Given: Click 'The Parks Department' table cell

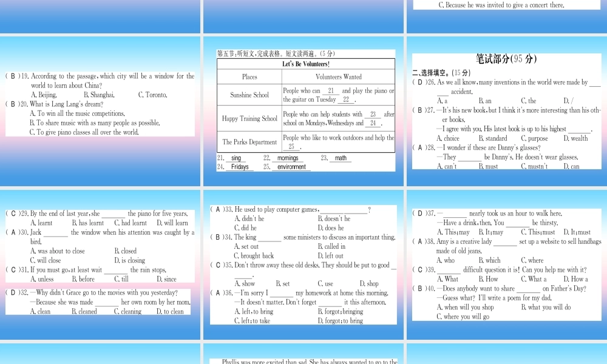Looking at the screenshot, I should point(249,142).
